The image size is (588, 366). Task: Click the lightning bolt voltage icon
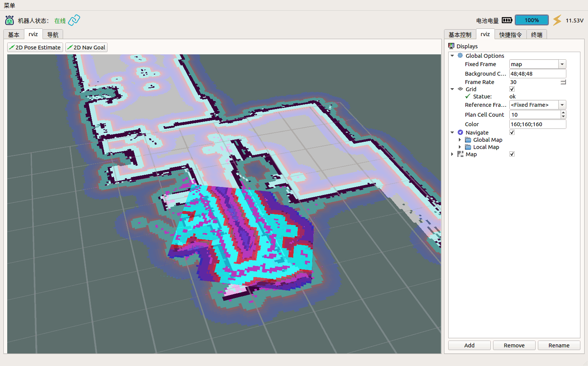557,20
